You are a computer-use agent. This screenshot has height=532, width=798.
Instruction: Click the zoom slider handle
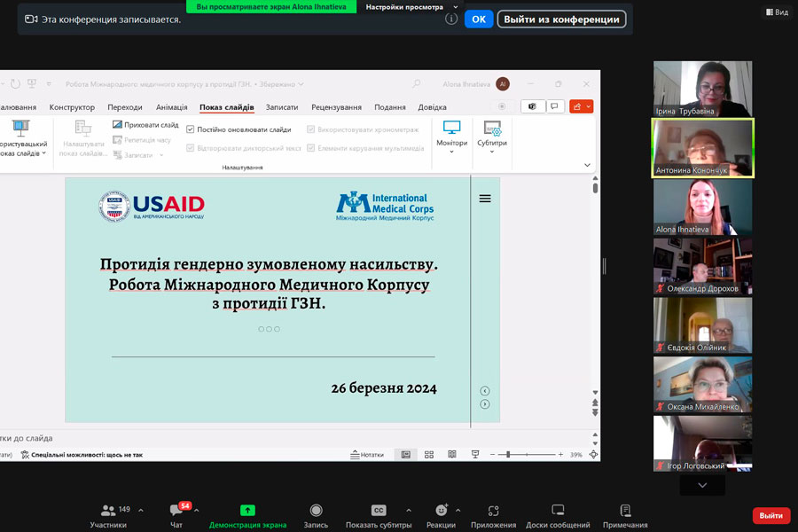click(x=508, y=454)
